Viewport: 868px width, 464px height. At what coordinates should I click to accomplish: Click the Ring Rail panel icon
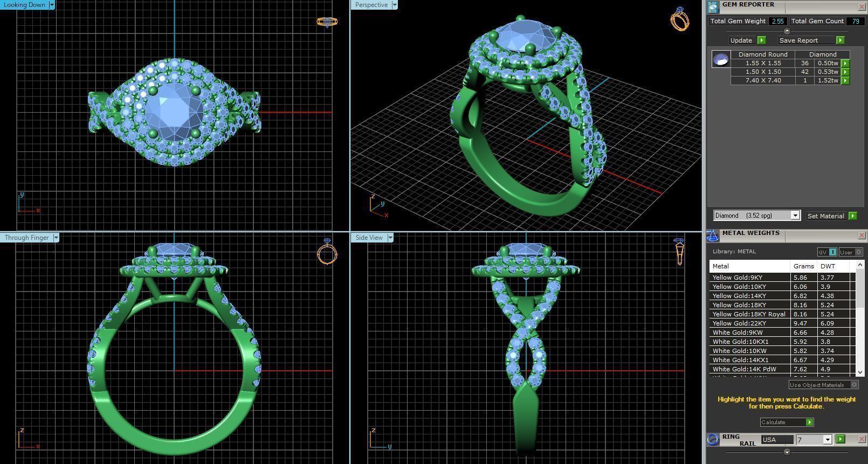pos(713,439)
